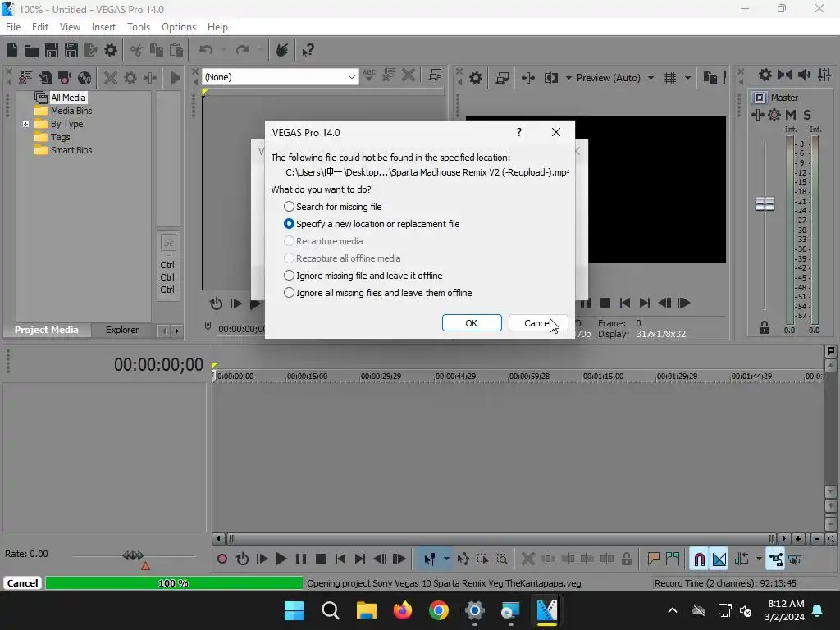Click the Undo arrow icon

click(x=206, y=50)
